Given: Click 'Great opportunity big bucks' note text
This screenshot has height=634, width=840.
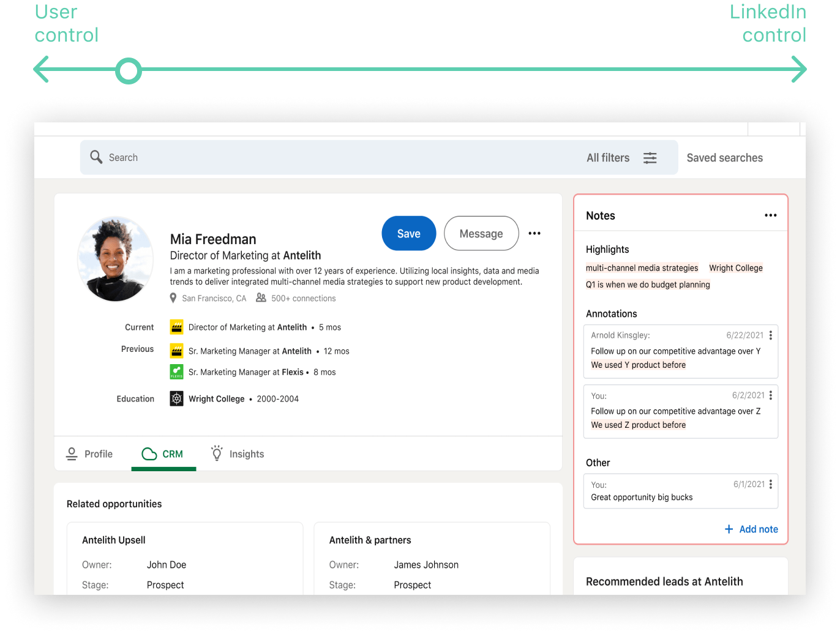Looking at the screenshot, I should point(642,498).
